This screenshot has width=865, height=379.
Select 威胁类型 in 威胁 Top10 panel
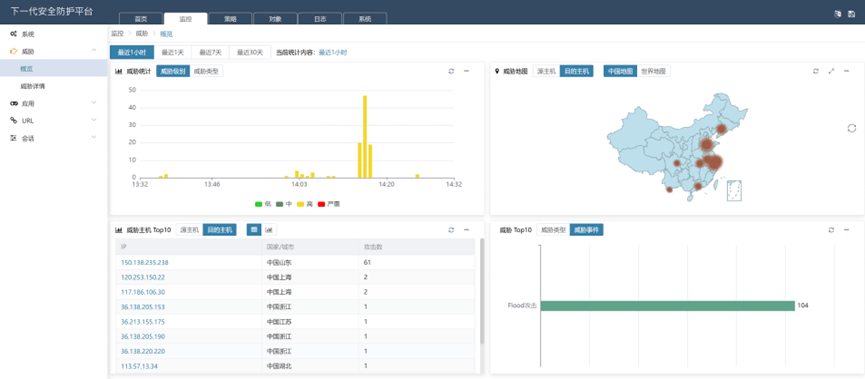click(553, 229)
